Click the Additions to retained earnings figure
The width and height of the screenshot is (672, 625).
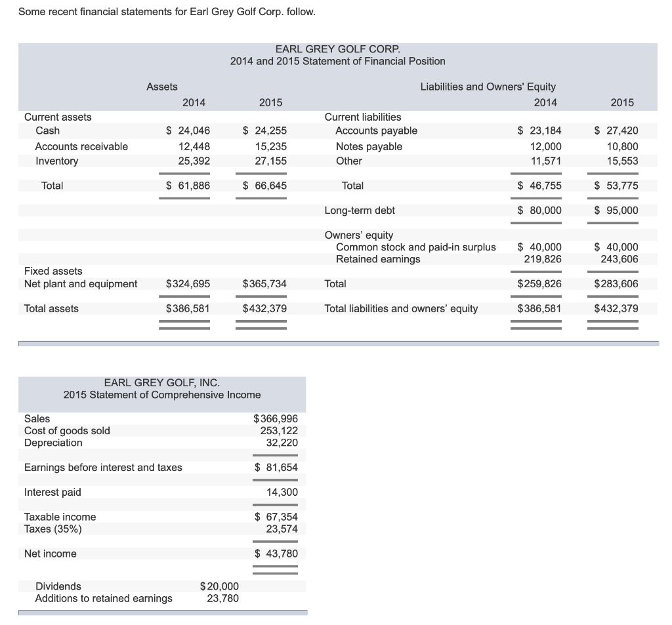223,598
